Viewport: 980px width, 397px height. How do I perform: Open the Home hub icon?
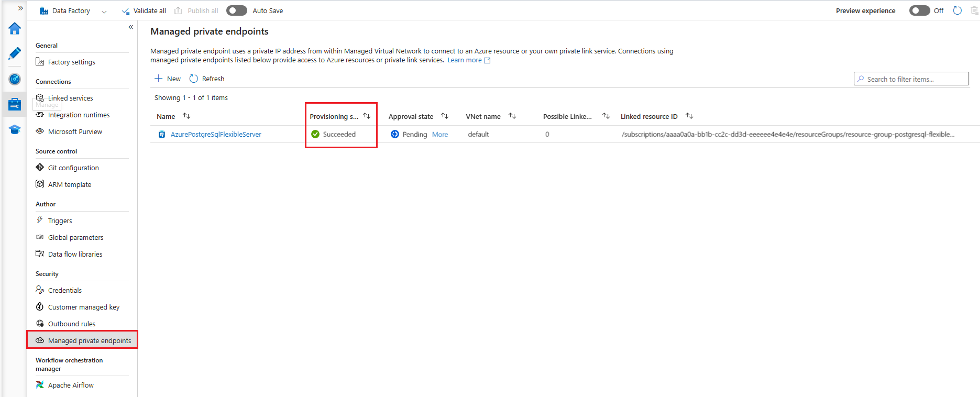pyautogui.click(x=15, y=28)
